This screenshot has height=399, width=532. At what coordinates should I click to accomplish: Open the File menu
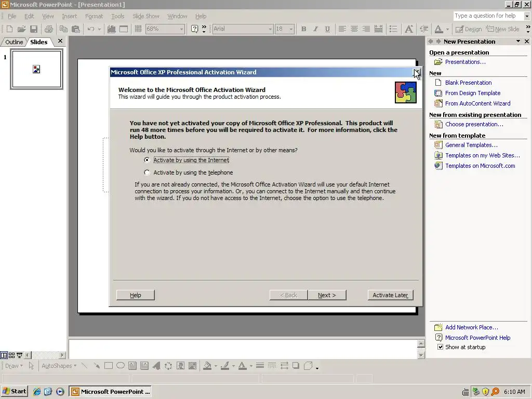click(12, 16)
